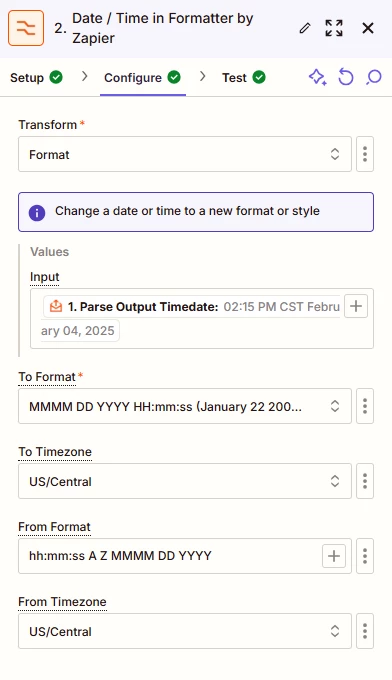Switch to the Test tab
Screen dimensions: 392x680
[243, 78]
